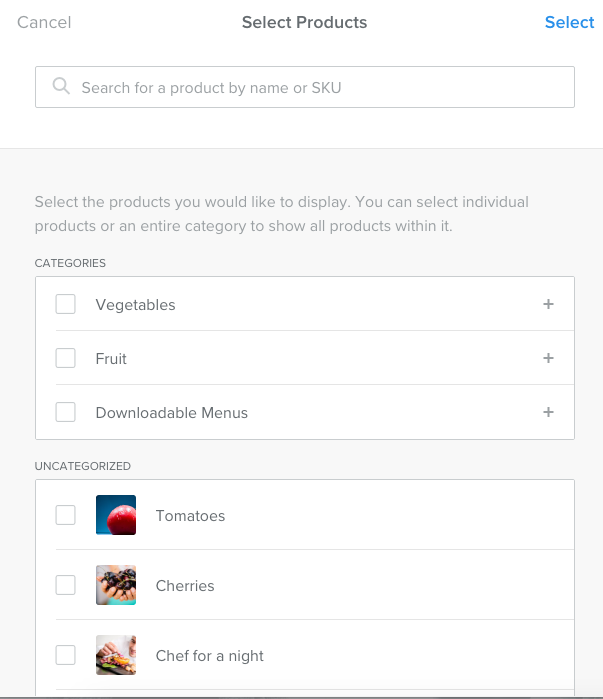Enable the Downloadable Menus checkbox
603x699 pixels.
pos(66,412)
